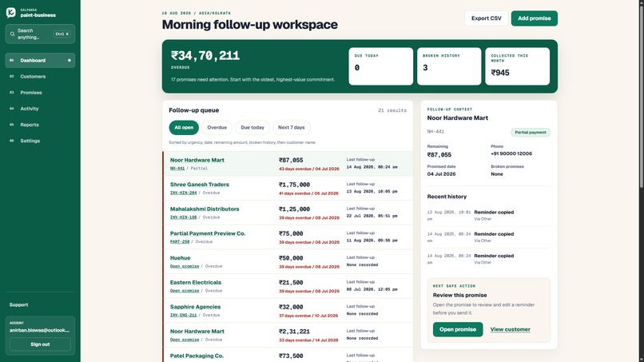The height and width of the screenshot is (362, 644).
Task: Click the Kalpakka app logo icon
Action: 11,12
